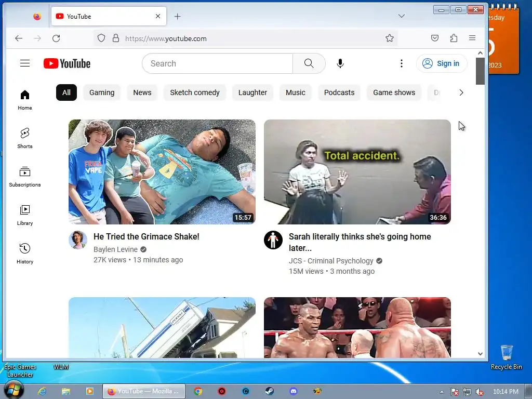Select the Game shows chip
This screenshot has width=532, height=399.
pyautogui.click(x=394, y=92)
